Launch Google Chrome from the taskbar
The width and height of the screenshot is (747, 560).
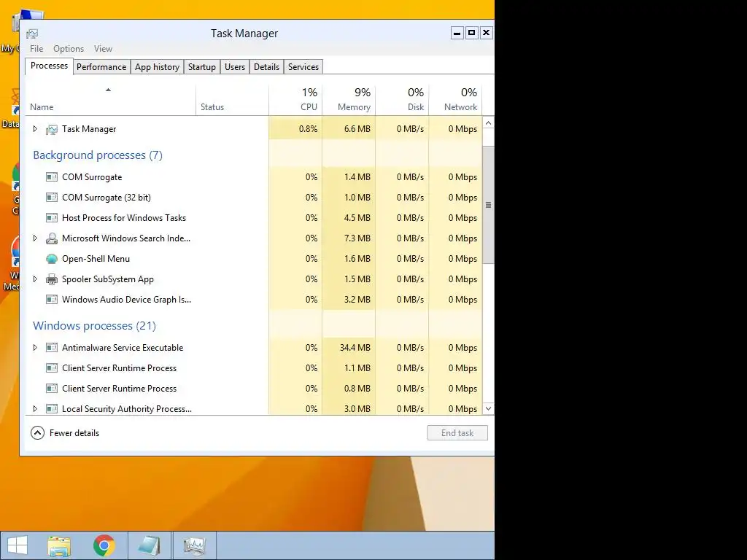[104, 545]
